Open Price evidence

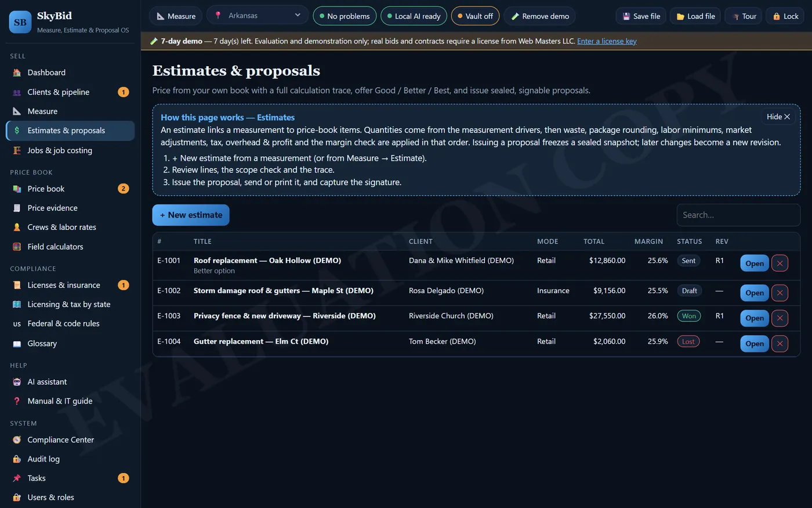pyautogui.click(x=70, y=208)
